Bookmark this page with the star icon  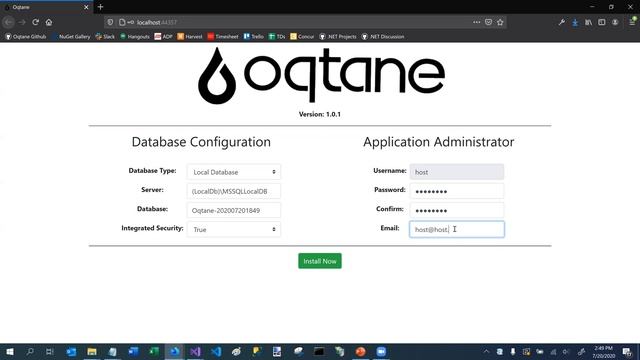500,22
